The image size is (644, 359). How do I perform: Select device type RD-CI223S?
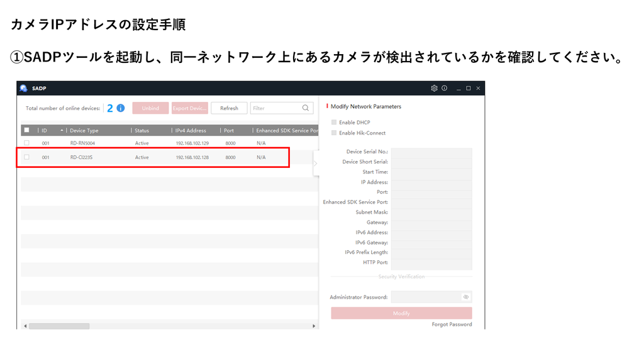click(x=81, y=157)
